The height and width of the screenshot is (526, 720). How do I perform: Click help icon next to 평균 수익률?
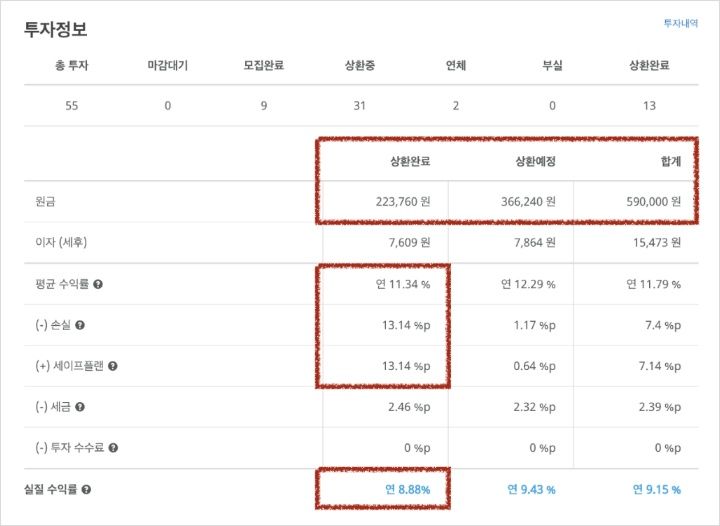pos(98,285)
